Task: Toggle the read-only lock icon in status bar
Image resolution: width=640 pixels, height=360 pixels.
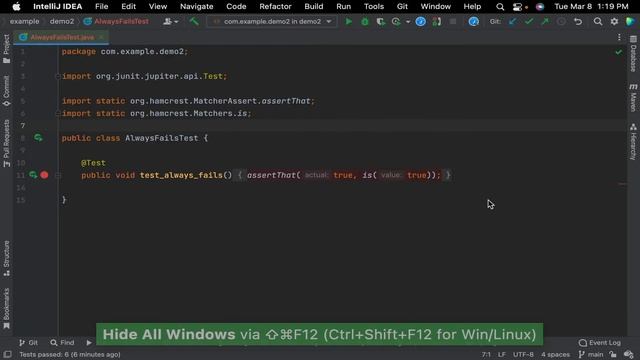Action: click(613, 354)
